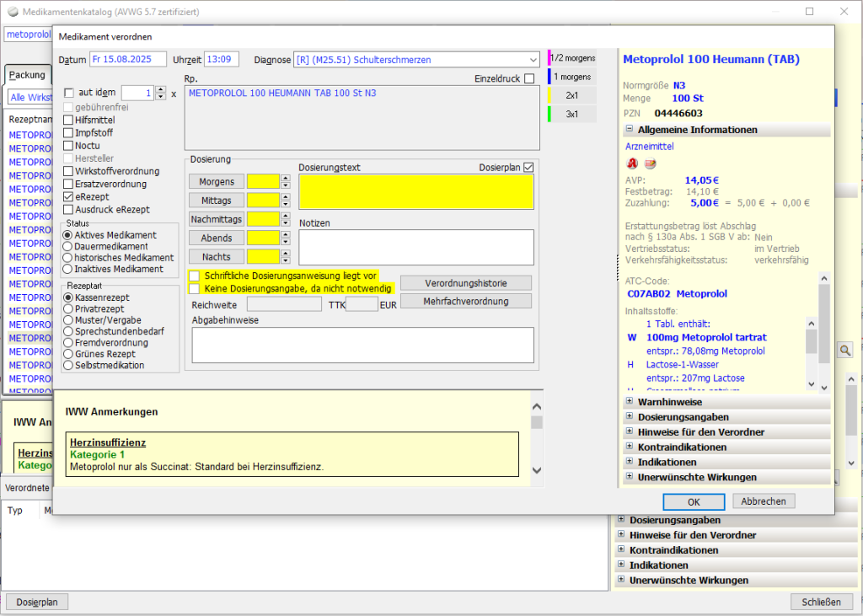Apply the '1 morgens' dosage preset
863x616 pixels.
pyautogui.click(x=572, y=77)
